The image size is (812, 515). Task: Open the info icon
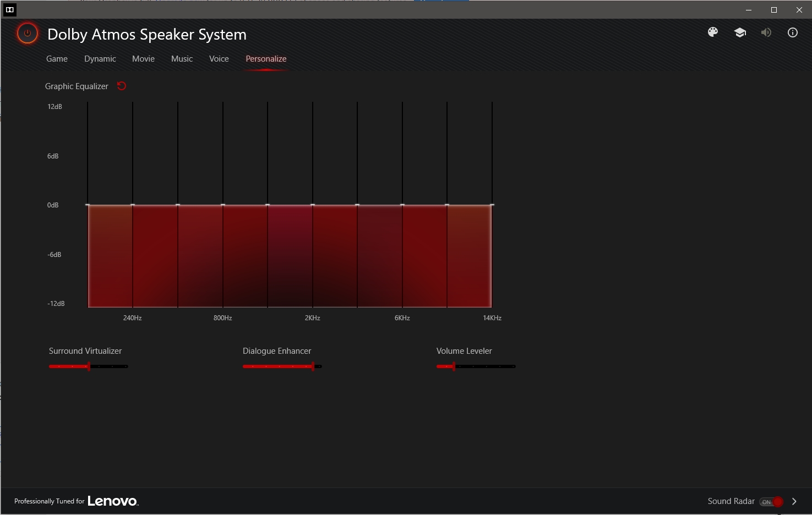[793, 32]
